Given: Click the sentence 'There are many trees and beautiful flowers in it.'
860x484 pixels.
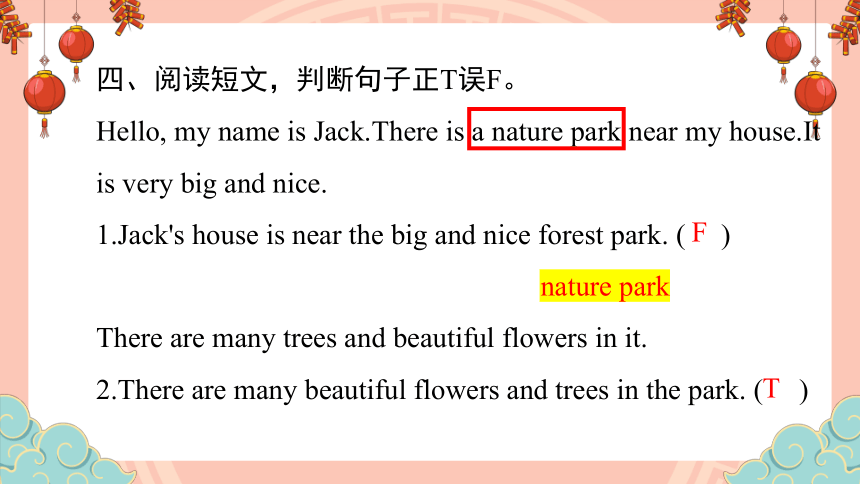Looking at the screenshot, I should (x=372, y=338).
